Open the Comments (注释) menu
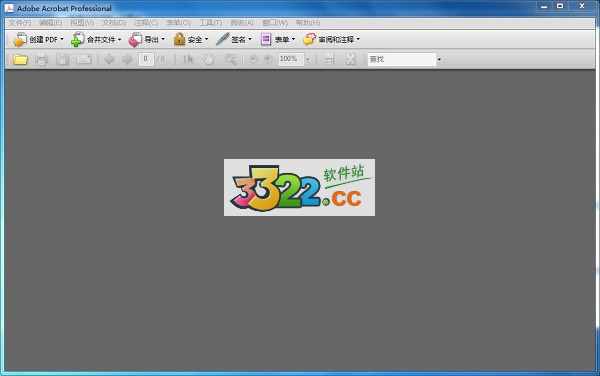This screenshot has height=376, width=600. pos(146,23)
